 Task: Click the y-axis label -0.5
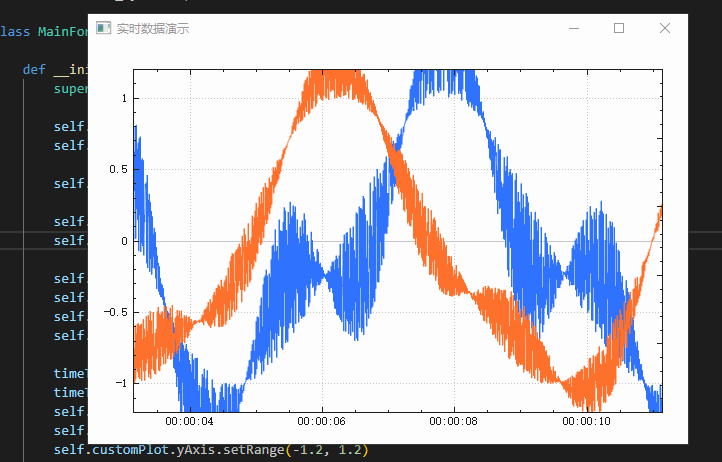[x=116, y=312]
